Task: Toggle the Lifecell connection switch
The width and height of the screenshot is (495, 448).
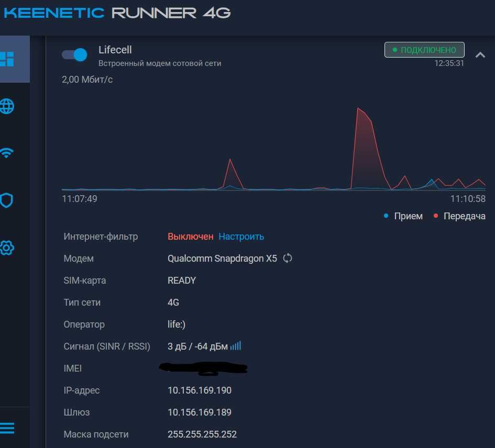Action: [74, 55]
